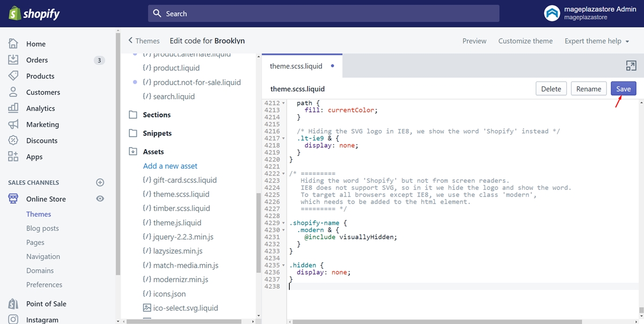The image size is (644, 324).
Task: Open jquery-2.2.3.min.js asset
Action: tap(183, 237)
